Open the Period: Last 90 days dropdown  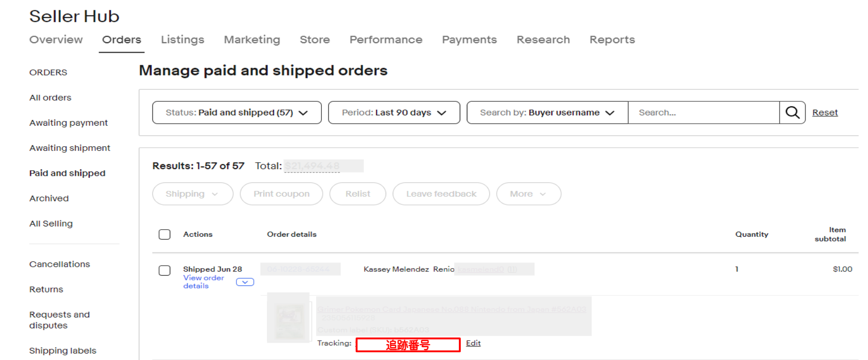pos(394,112)
